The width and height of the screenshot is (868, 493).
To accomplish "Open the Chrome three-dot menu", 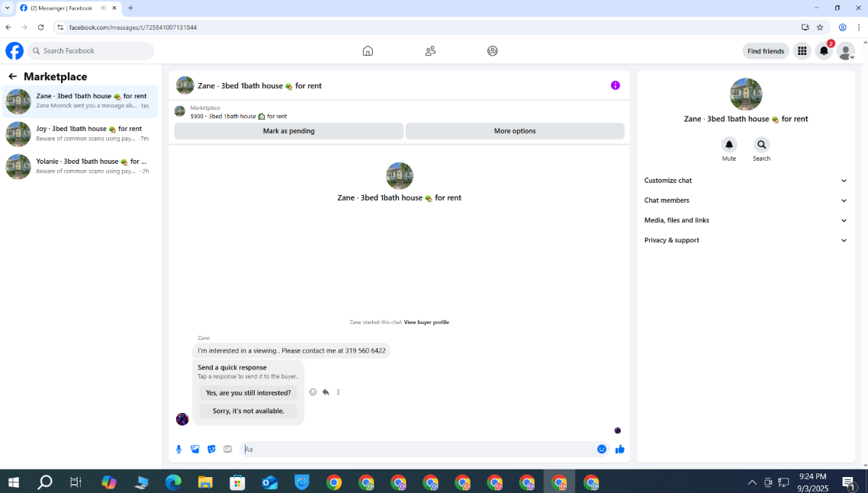I will pos(859,27).
